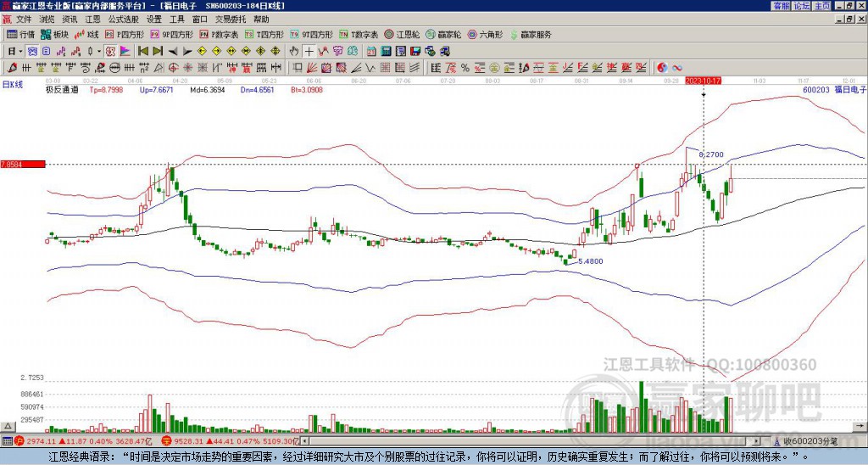Open the calculator icon
Viewport: 868px width, 465px height.
[387, 52]
